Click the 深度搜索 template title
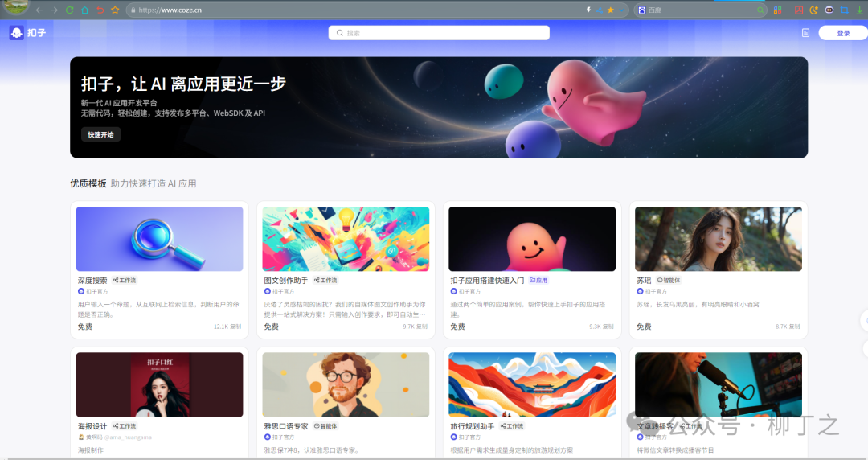 pyautogui.click(x=92, y=281)
